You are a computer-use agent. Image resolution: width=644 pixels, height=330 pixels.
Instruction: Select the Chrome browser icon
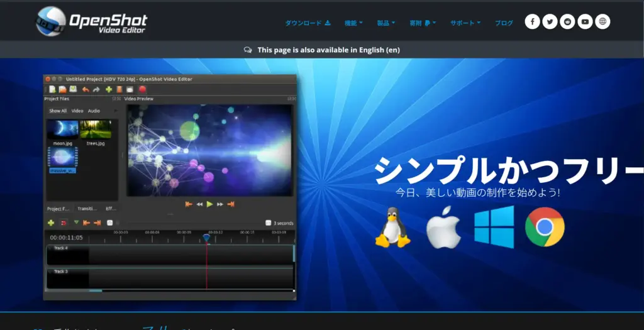coord(545,227)
